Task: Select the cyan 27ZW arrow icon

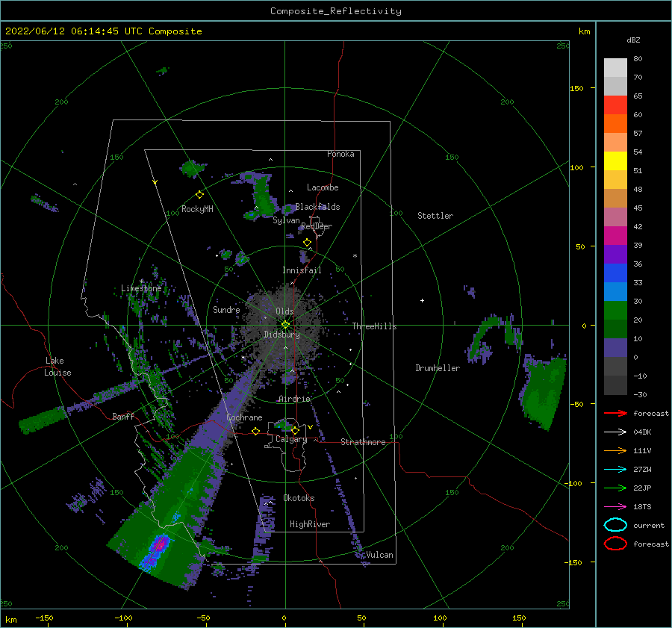Action: click(x=615, y=470)
